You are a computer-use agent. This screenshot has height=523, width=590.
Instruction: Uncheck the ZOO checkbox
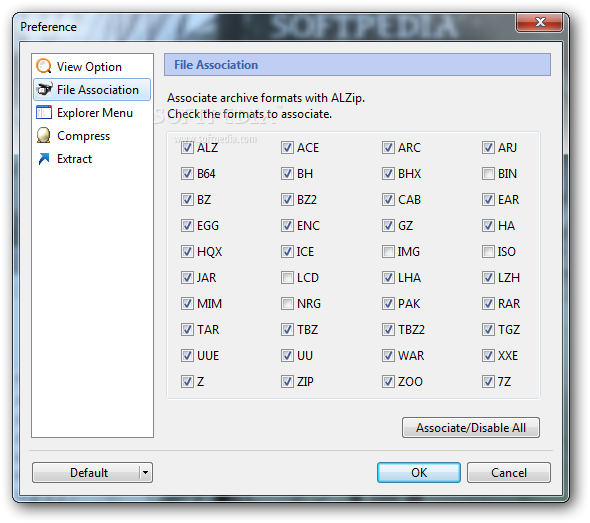(388, 382)
